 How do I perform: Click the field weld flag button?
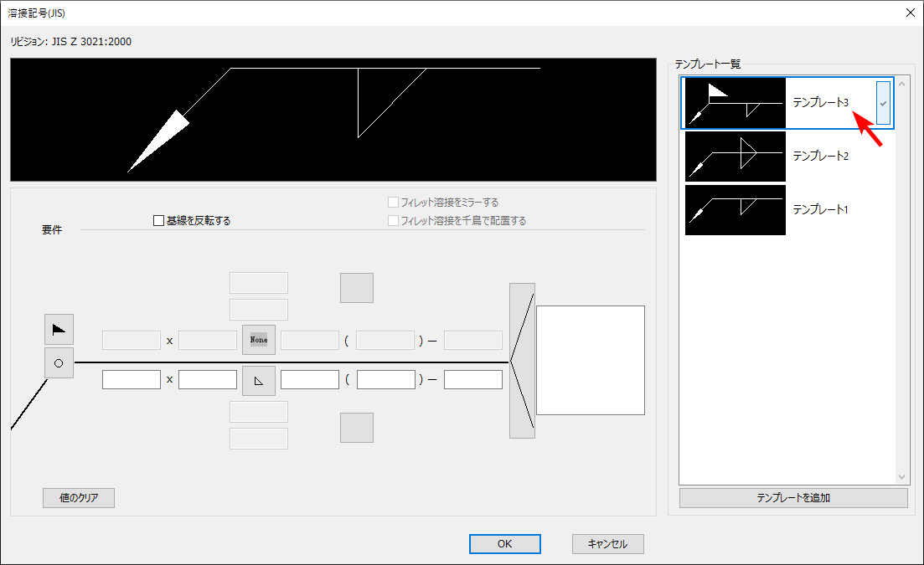[59, 330]
